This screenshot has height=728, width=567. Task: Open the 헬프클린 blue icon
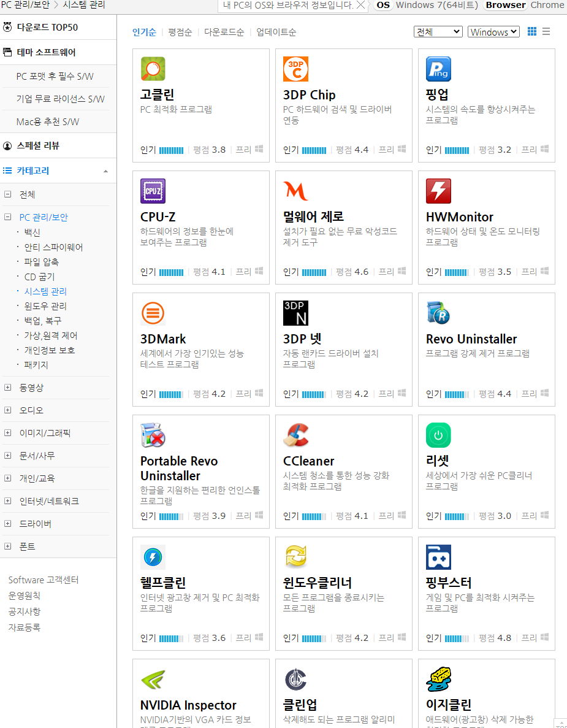click(153, 557)
